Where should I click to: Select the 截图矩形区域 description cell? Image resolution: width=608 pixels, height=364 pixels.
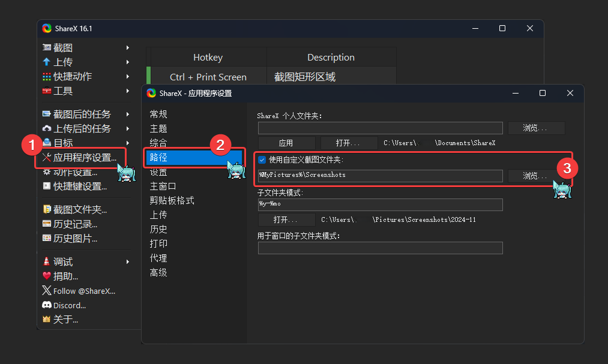click(x=331, y=77)
